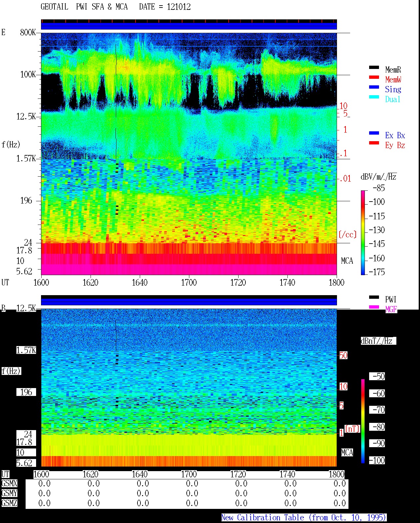
Task: Click the red MemW legend swatch
Action: [374, 77]
